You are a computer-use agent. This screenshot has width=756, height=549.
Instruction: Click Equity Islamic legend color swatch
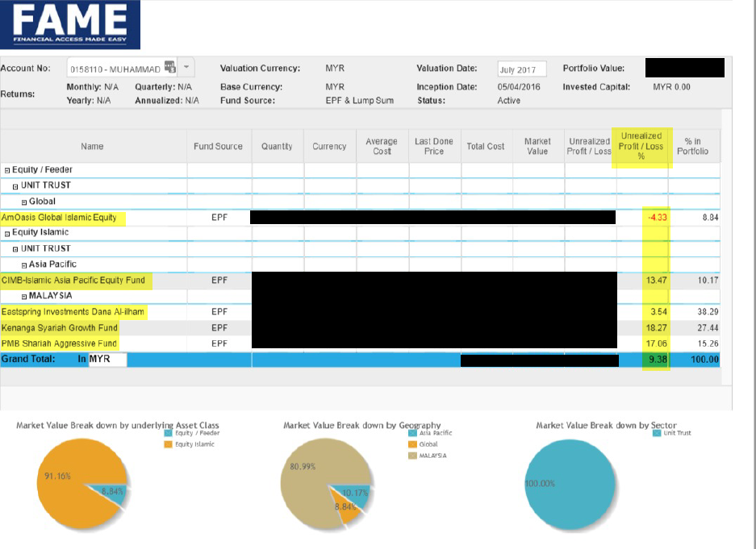pos(169,444)
